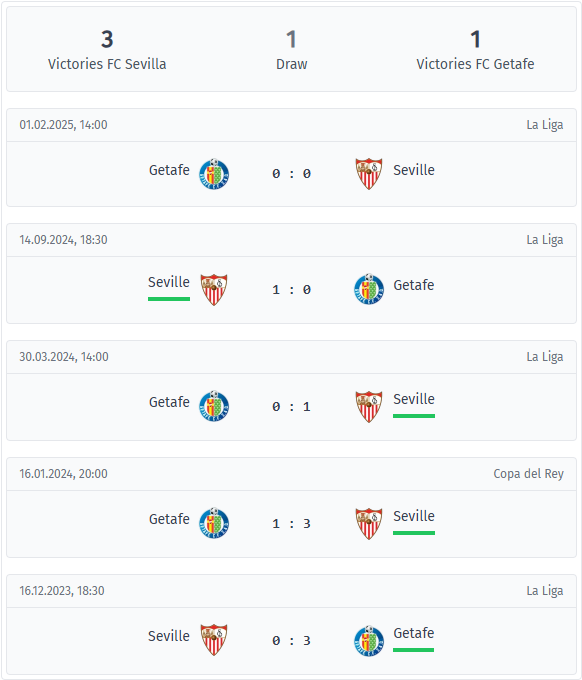
Task: Click Getafe crest in 16.12.2023 match
Action: tap(369, 641)
